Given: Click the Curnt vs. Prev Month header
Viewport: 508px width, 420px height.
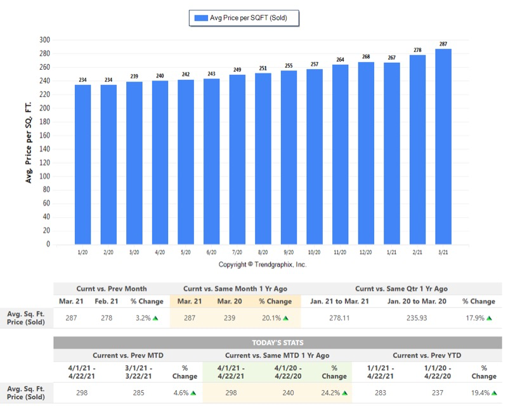Looking at the screenshot, I should click(112, 289).
